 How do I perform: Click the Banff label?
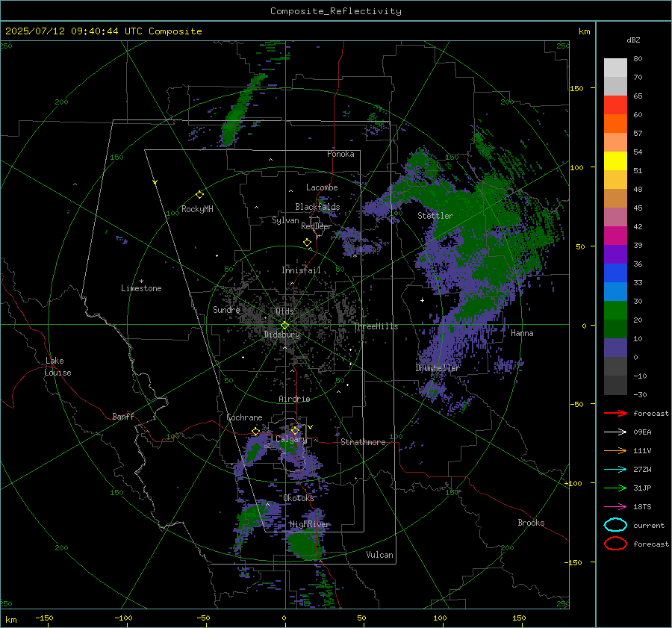tap(123, 416)
